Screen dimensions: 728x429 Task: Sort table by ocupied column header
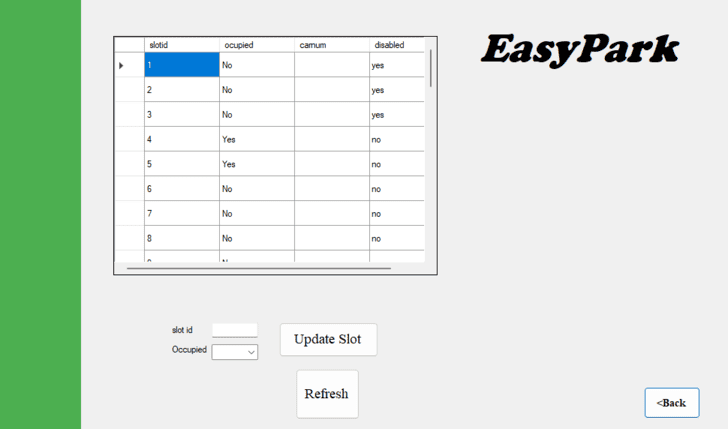[x=256, y=45]
